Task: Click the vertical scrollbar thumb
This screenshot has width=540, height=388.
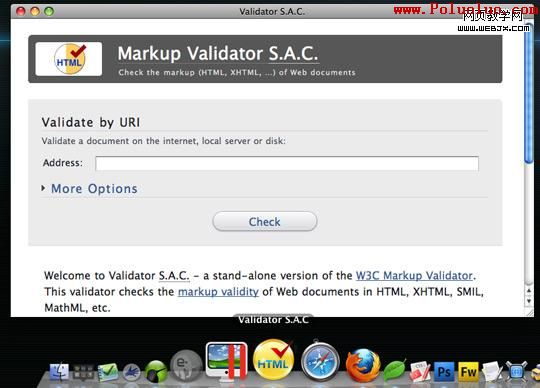Action: pyautogui.click(x=528, y=93)
